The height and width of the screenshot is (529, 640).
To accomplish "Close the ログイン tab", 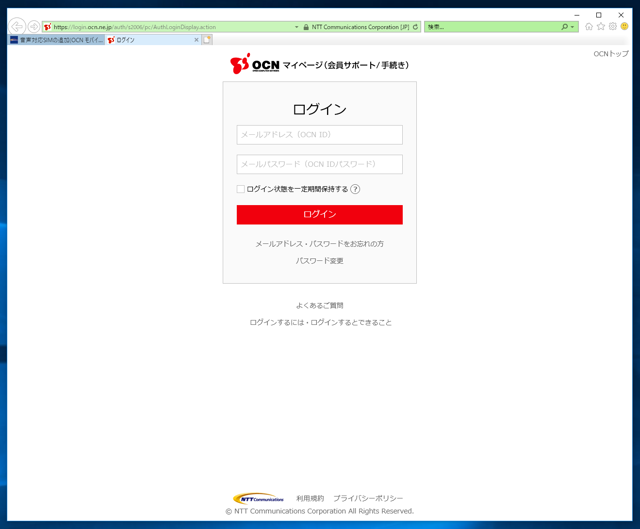I will 196,40.
